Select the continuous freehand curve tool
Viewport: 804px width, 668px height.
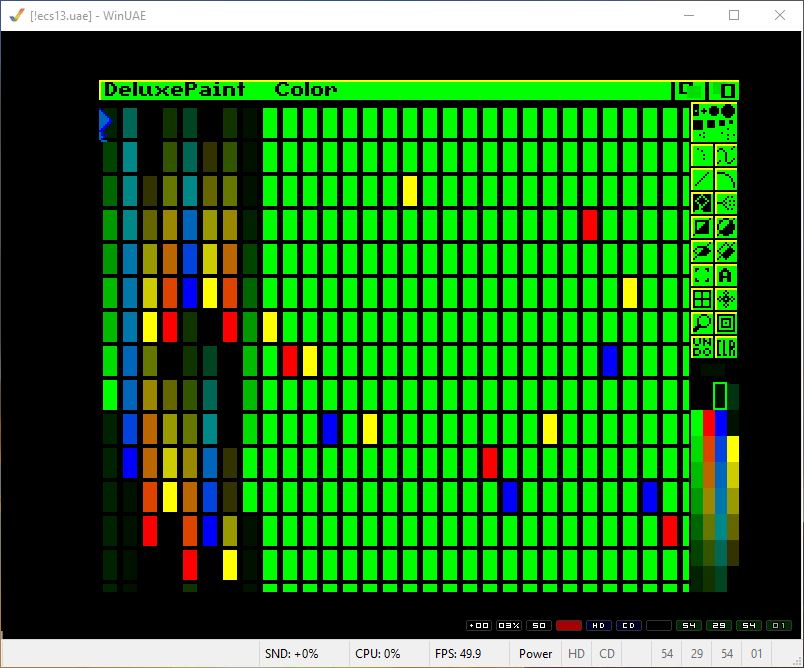pos(726,155)
